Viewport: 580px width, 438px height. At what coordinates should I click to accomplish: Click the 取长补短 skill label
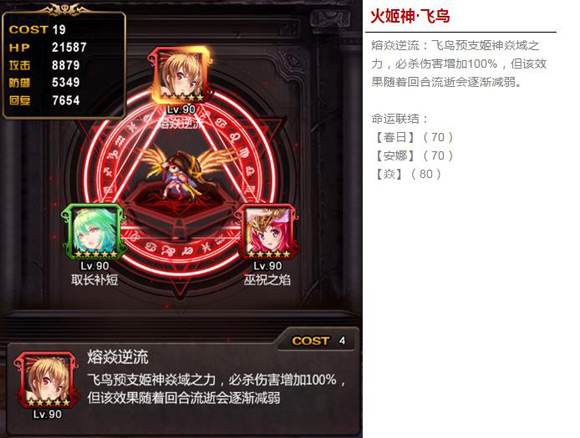tap(95, 280)
